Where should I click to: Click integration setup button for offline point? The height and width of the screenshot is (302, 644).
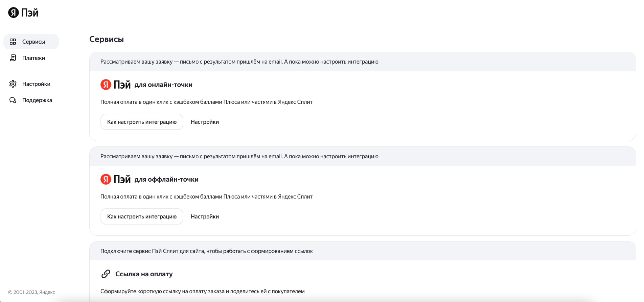[x=142, y=216]
